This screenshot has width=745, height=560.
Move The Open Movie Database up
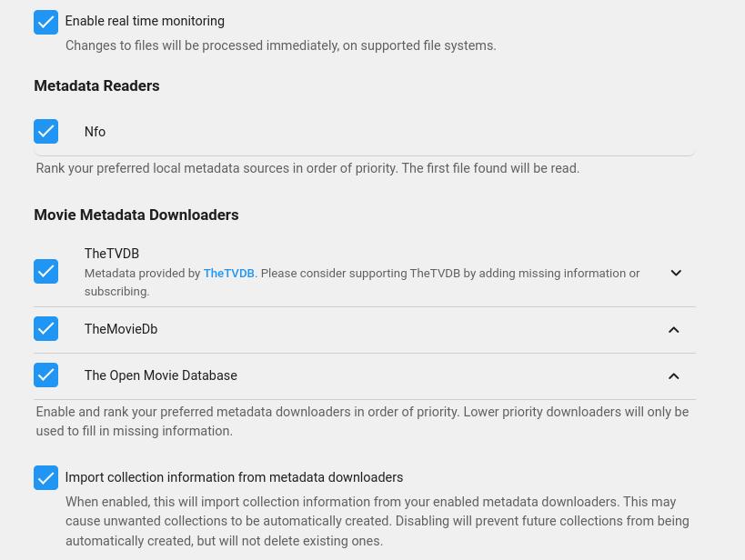(673, 376)
